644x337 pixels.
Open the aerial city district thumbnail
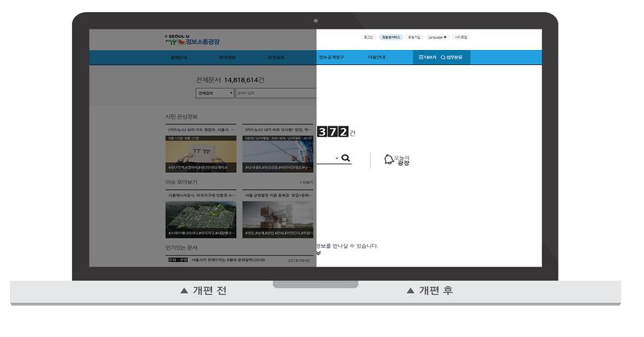point(201,219)
